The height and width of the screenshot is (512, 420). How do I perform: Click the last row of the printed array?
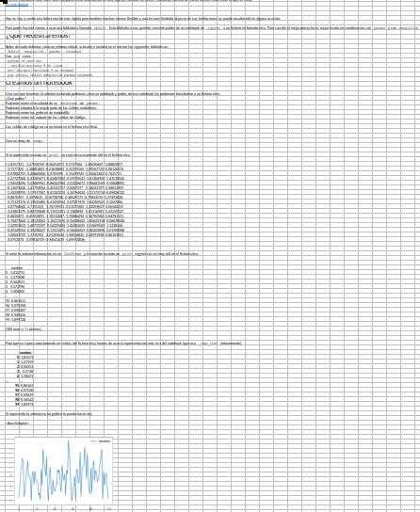click(x=45, y=239)
